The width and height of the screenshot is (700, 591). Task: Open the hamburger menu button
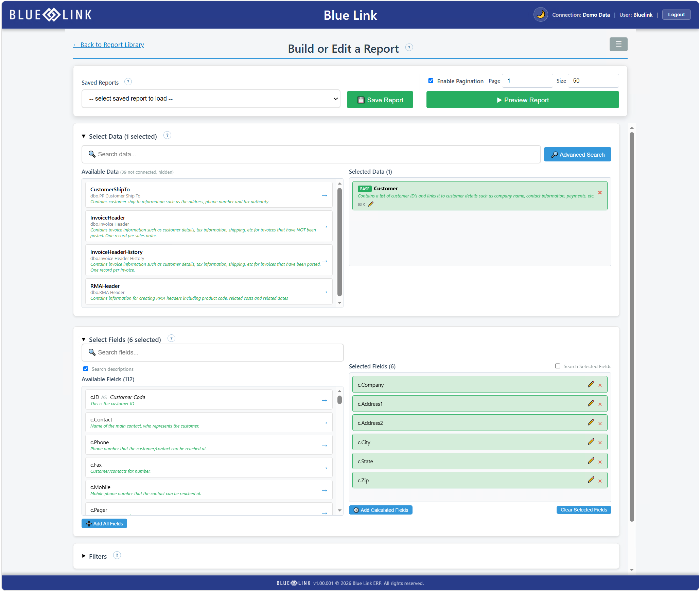618,44
